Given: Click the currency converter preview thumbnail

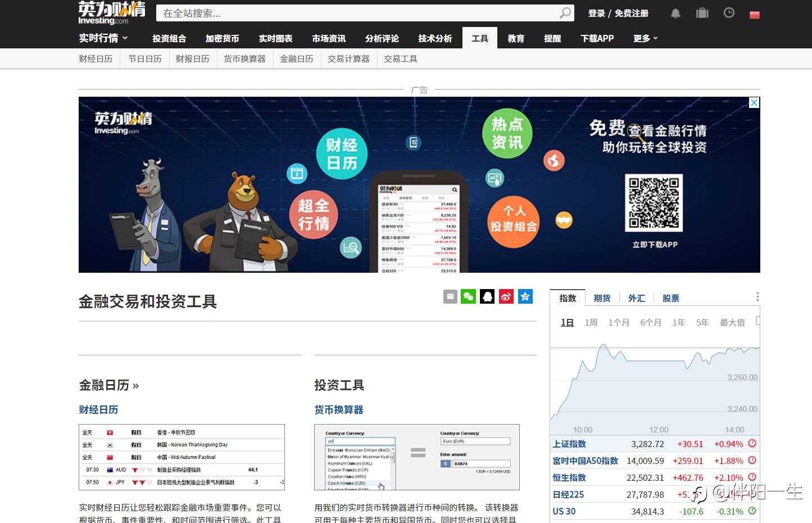Looking at the screenshot, I should [417, 457].
